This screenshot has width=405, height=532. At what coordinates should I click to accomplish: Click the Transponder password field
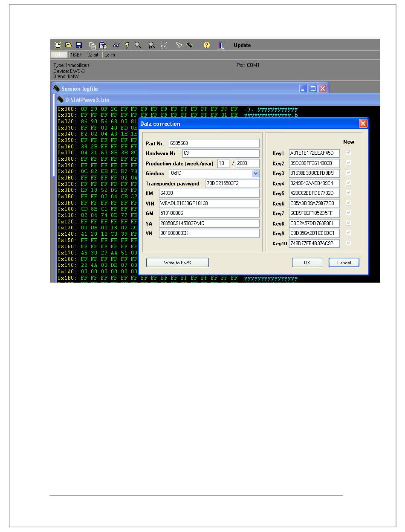[232, 184]
